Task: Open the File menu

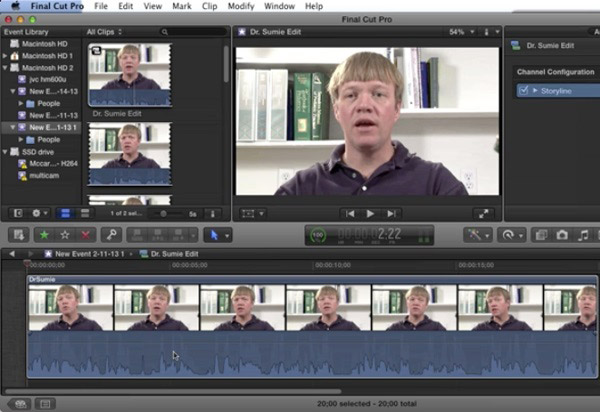Action: click(101, 6)
